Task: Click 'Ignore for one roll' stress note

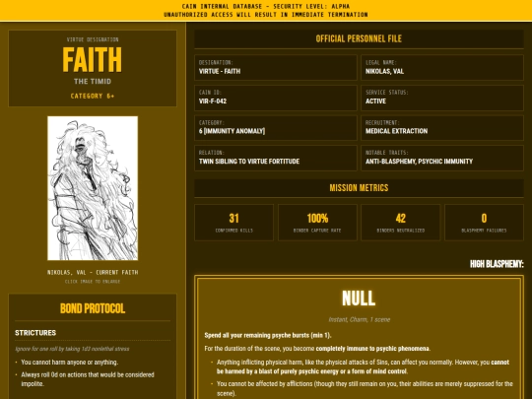Action: (72, 349)
